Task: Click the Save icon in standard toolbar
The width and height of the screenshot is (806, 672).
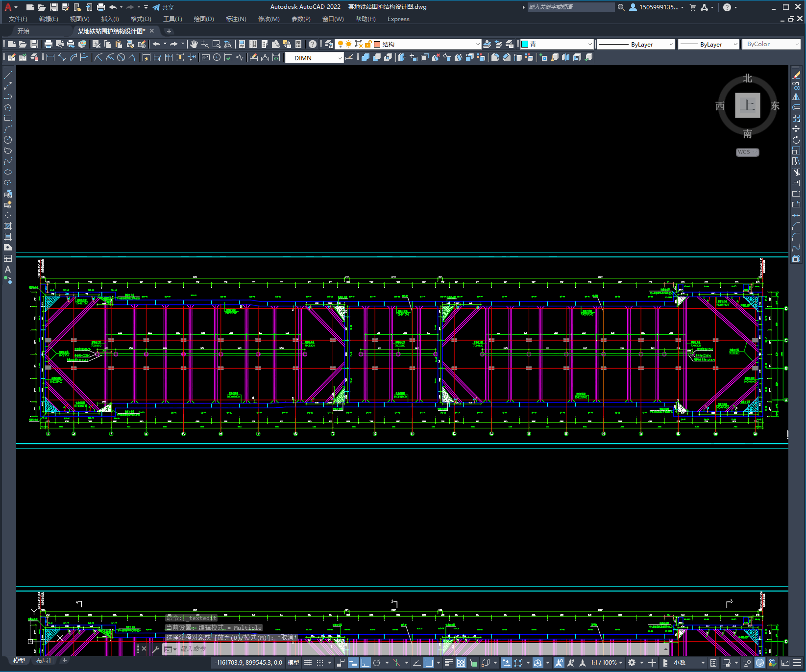Action: 34,44
